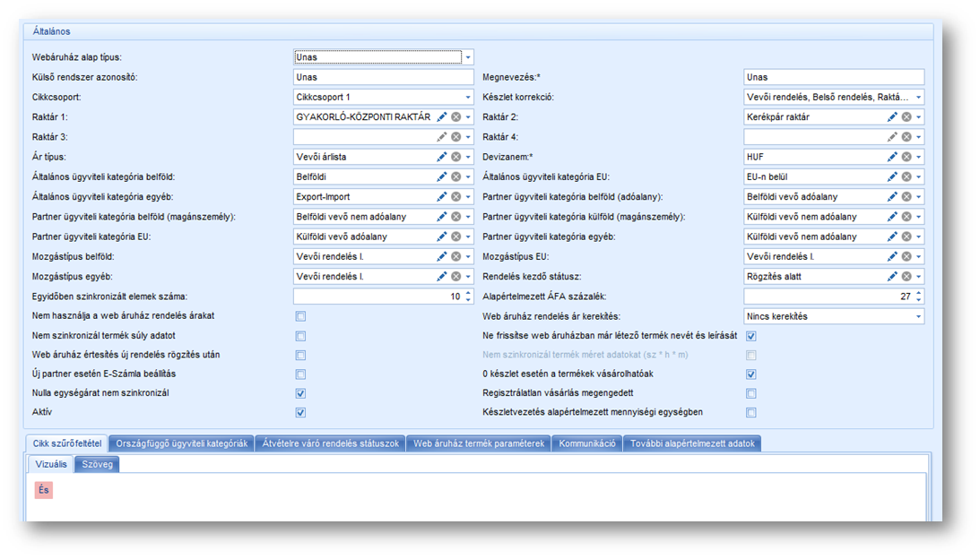This screenshot has height=559, width=980.
Task: Switch to the Szöveg filter view
Action: click(97, 464)
